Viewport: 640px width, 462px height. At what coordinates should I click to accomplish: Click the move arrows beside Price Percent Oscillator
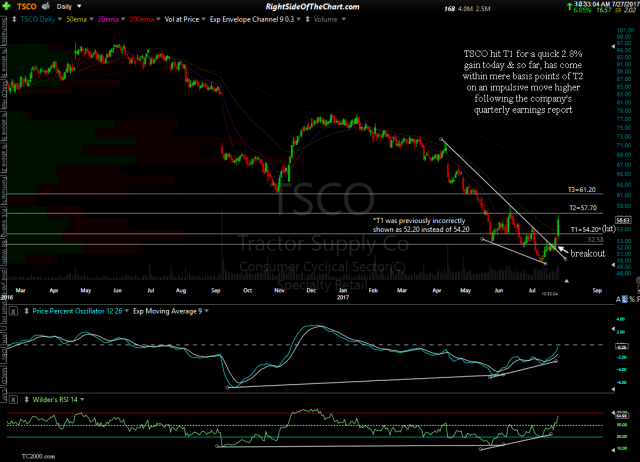coord(26,311)
